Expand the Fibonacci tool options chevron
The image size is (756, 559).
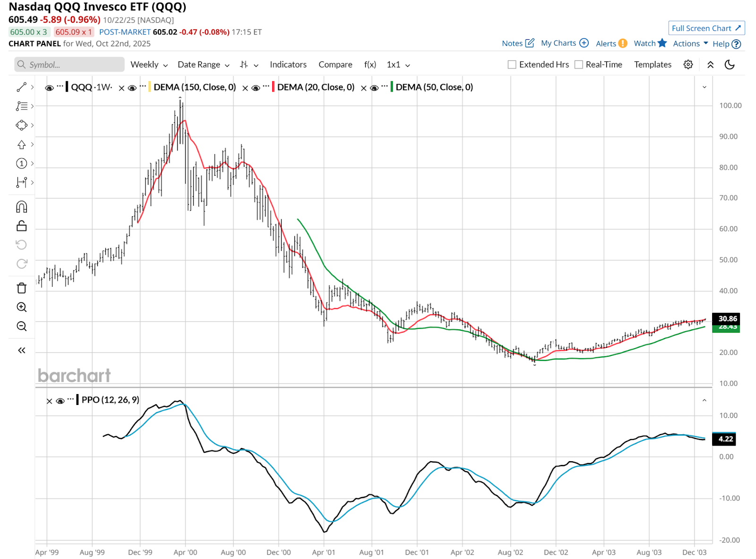click(32, 106)
